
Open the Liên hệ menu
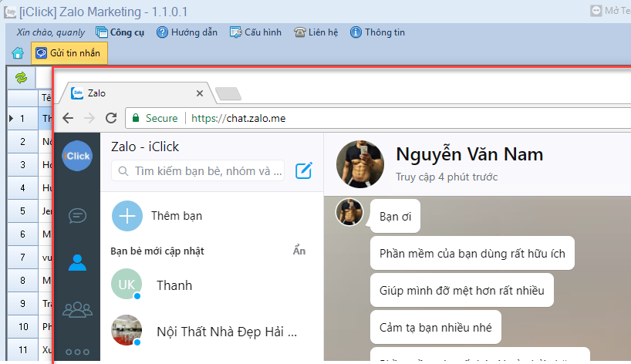(x=316, y=32)
